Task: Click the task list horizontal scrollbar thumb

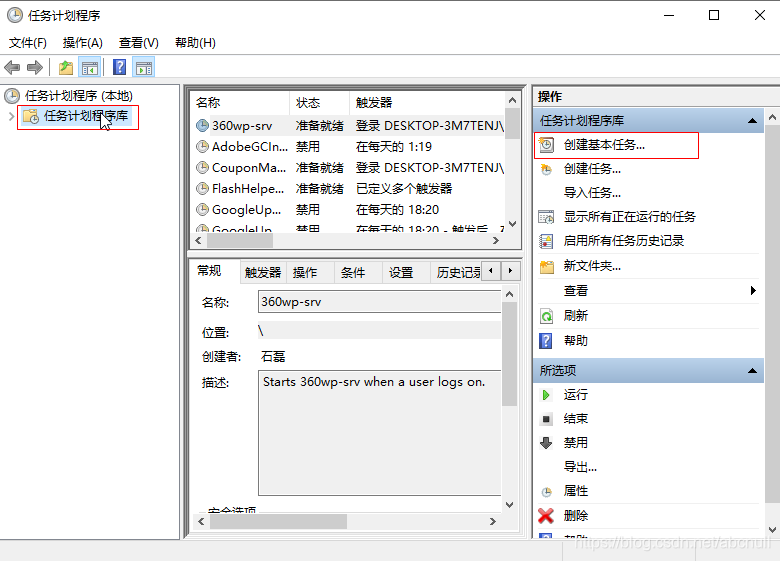Action: pos(240,241)
